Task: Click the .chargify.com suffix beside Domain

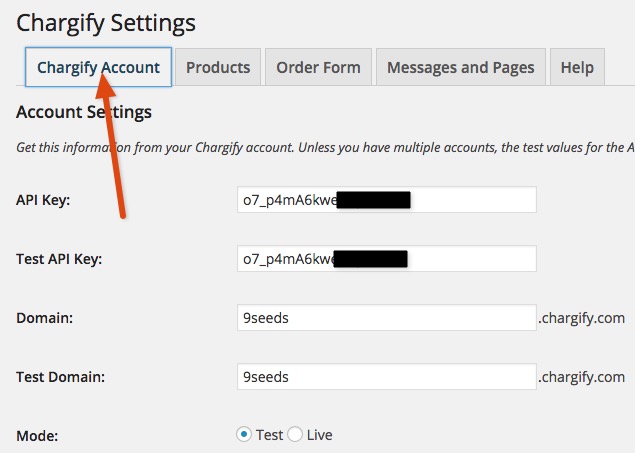Action: click(582, 319)
